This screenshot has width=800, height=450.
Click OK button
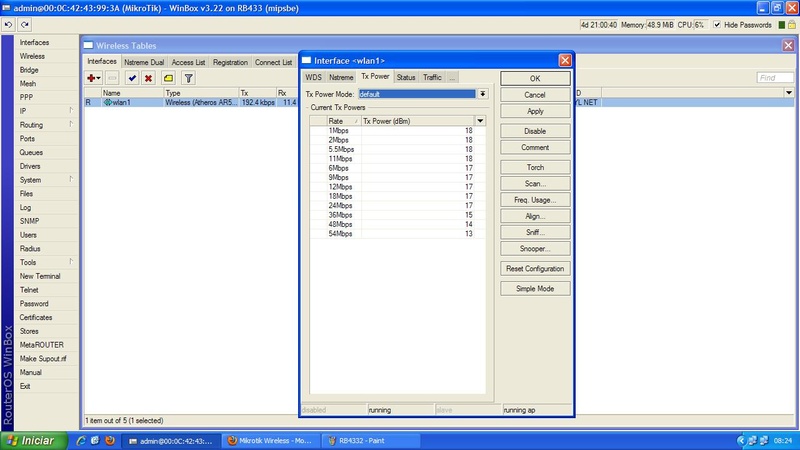coord(535,78)
